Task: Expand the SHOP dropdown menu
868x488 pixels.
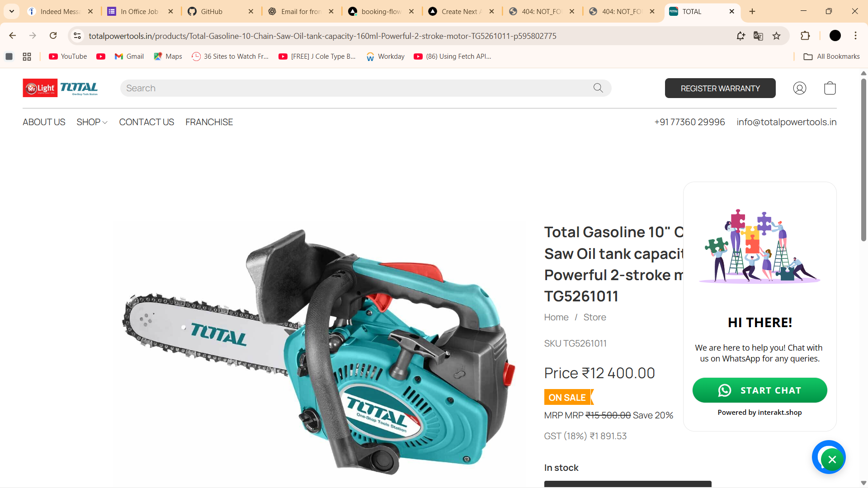Action: 92,122
